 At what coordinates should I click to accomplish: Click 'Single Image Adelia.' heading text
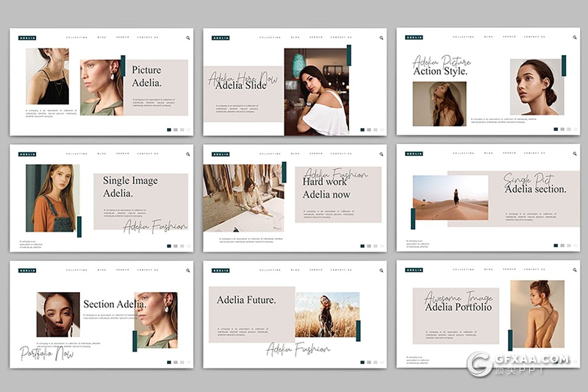pyautogui.click(x=130, y=187)
